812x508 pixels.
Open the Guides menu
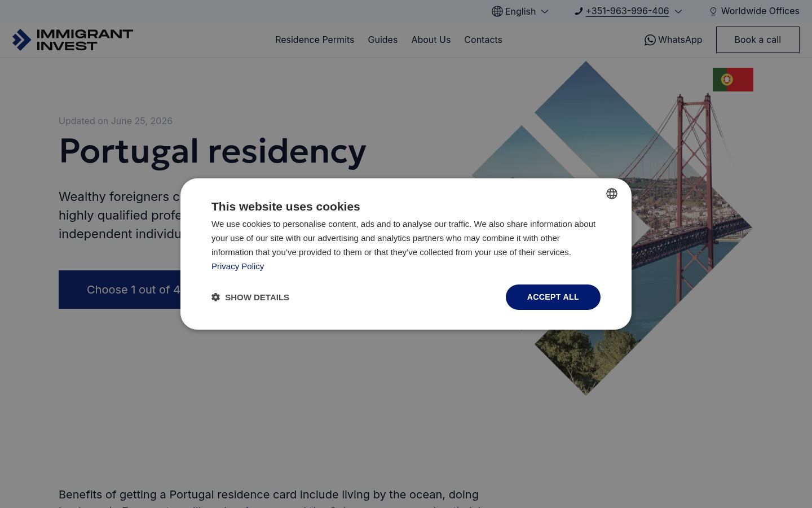coord(383,40)
